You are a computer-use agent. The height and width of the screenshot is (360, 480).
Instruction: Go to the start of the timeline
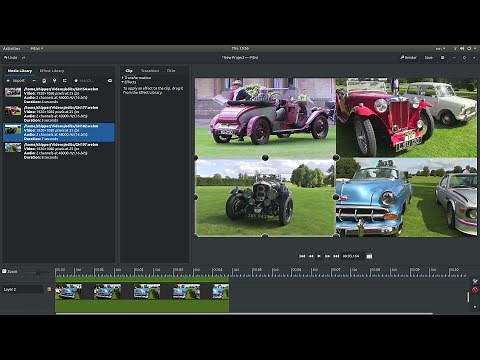[x=302, y=256]
